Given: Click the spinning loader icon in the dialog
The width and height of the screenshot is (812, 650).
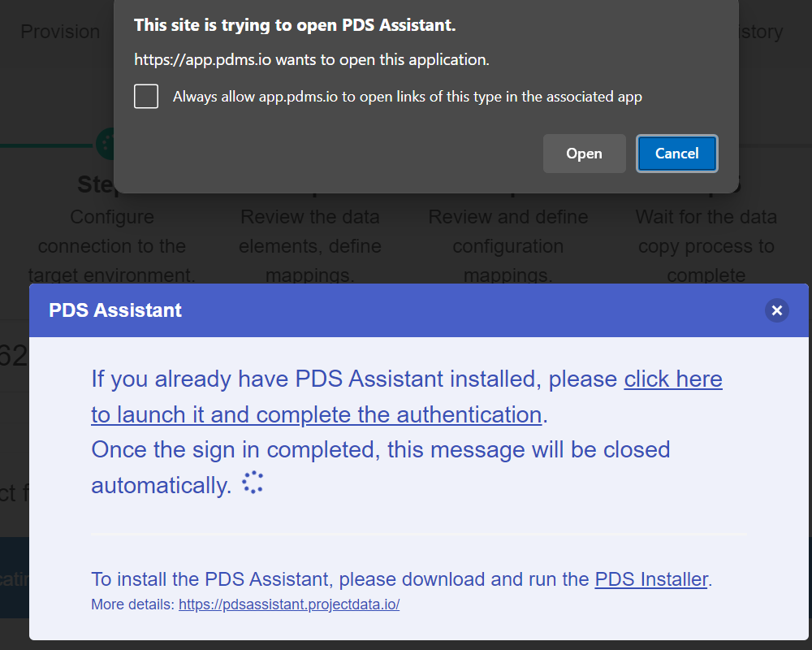Looking at the screenshot, I should (252, 482).
